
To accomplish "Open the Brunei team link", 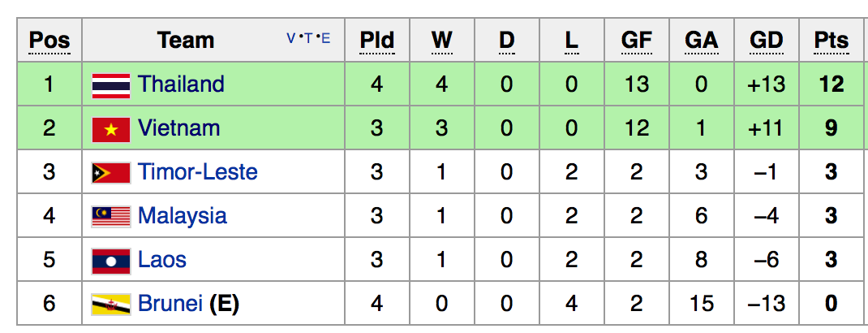I will (170, 304).
